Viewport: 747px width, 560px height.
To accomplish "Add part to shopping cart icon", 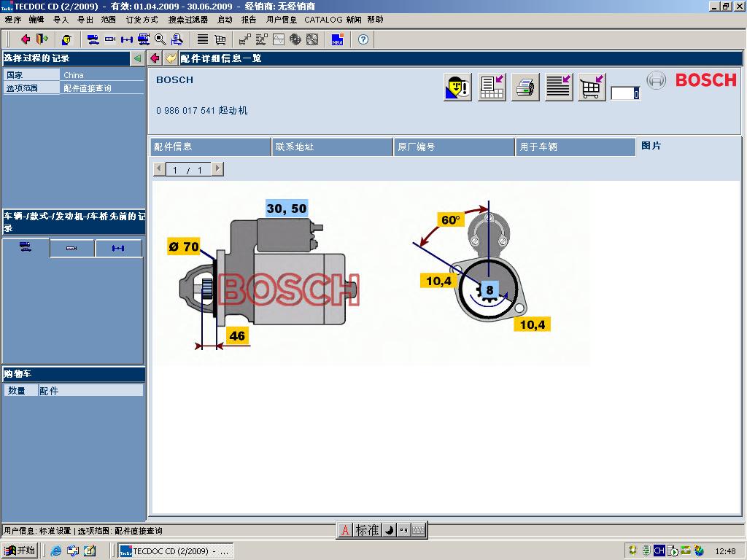I will click(x=592, y=87).
